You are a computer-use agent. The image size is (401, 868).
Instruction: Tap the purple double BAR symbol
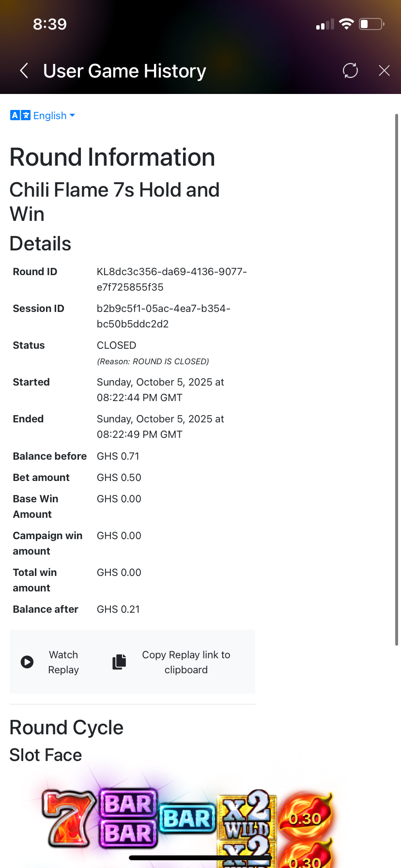128,819
